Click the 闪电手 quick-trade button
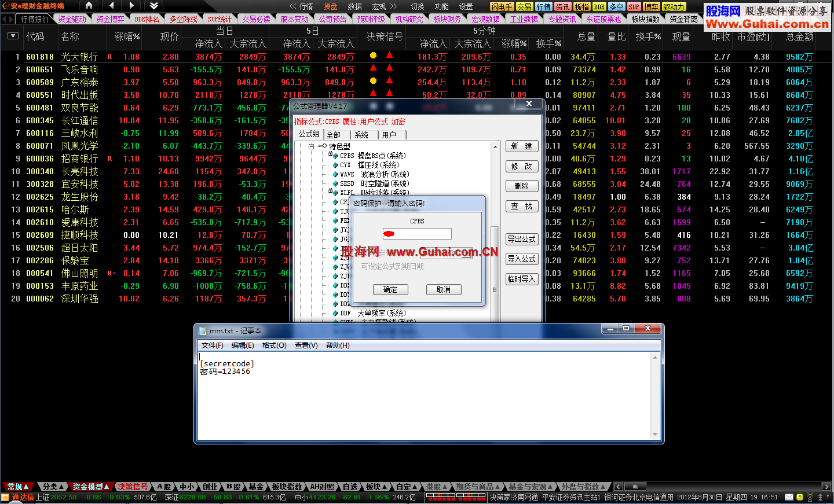 coord(502,7)
